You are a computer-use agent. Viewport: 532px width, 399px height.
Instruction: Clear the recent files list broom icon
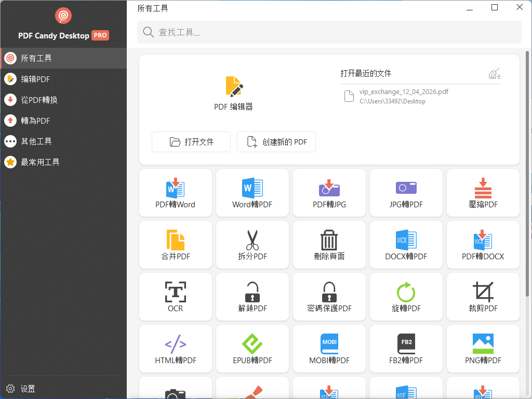click(x=495, y=73)
